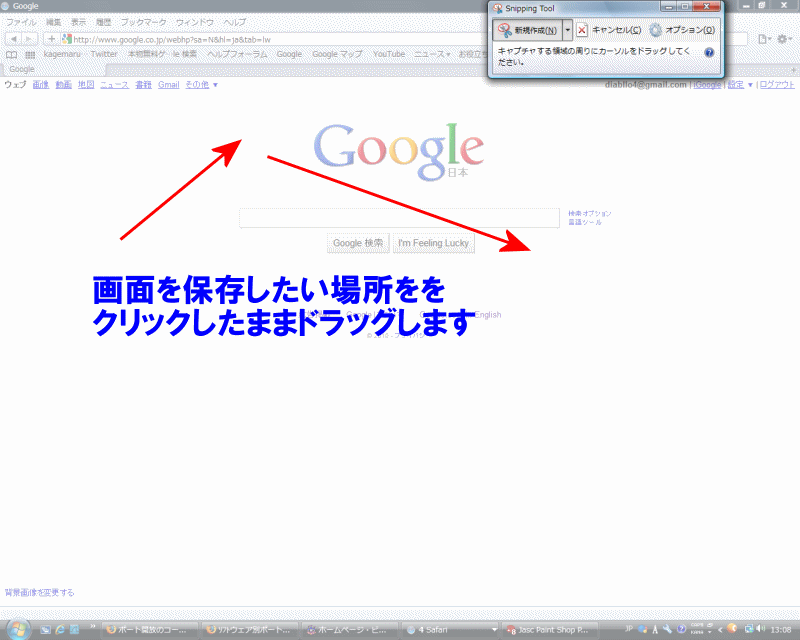The image size is (800, 640).
Task: Click the Windows Start orb
Action: click(18, 629)
